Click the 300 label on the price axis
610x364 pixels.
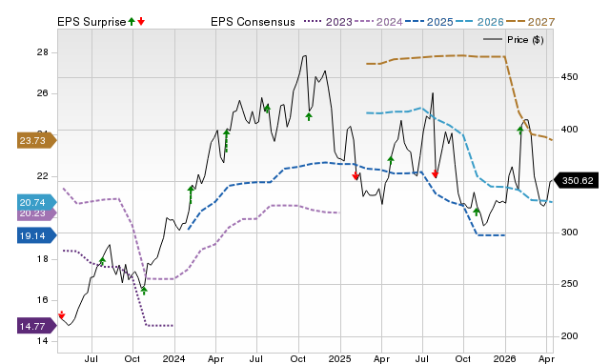click(x=569, y=233)
